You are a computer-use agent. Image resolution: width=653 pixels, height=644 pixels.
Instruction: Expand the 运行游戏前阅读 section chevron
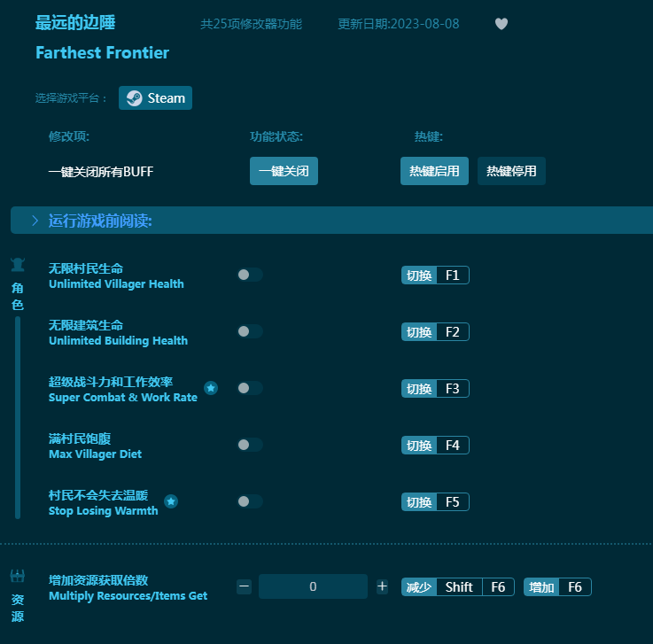[x=35, y=221]
